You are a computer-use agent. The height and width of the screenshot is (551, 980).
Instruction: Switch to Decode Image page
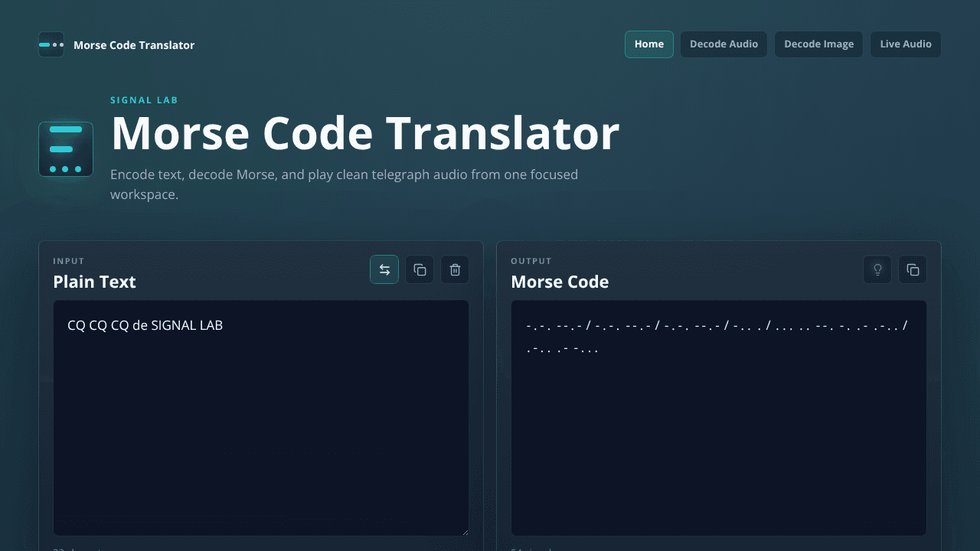[x=819, y=44]
